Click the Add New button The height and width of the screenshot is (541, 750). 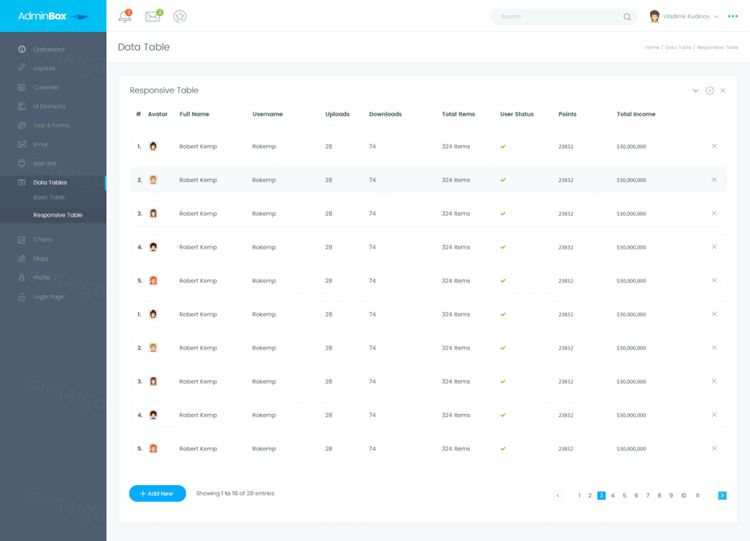coord(157,493)
